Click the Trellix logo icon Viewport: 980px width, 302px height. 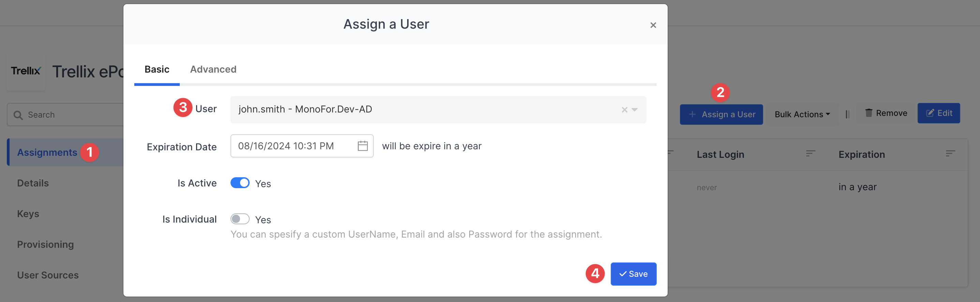tap(26, 71)
